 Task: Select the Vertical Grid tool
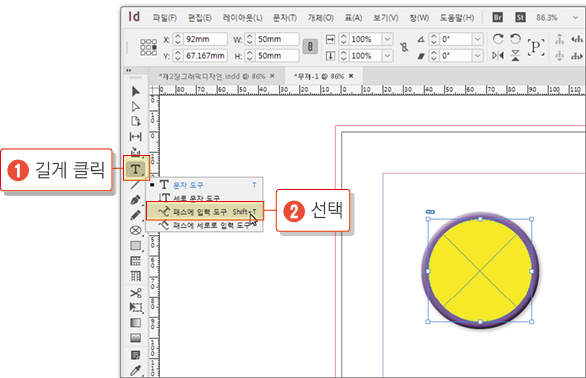pyautogui.click(x=136, y=276)
